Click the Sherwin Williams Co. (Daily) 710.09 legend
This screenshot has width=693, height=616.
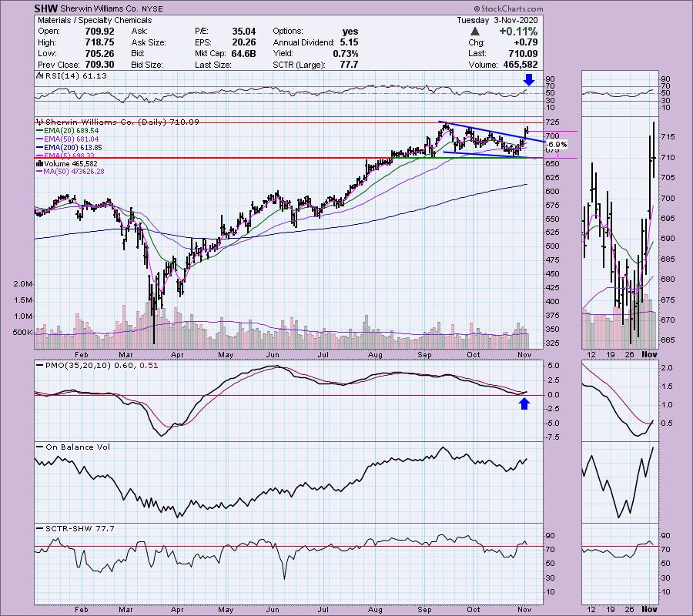click(x=122, y=122)
